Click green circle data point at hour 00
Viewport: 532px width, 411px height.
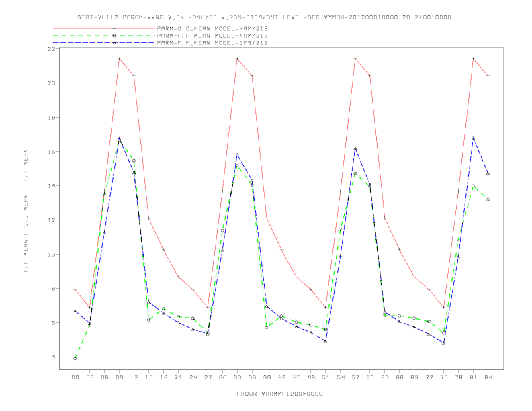[x=75, y=359]
